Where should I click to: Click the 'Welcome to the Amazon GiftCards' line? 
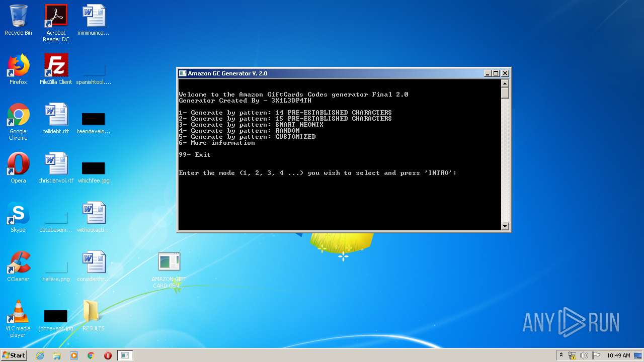(293, 95)
